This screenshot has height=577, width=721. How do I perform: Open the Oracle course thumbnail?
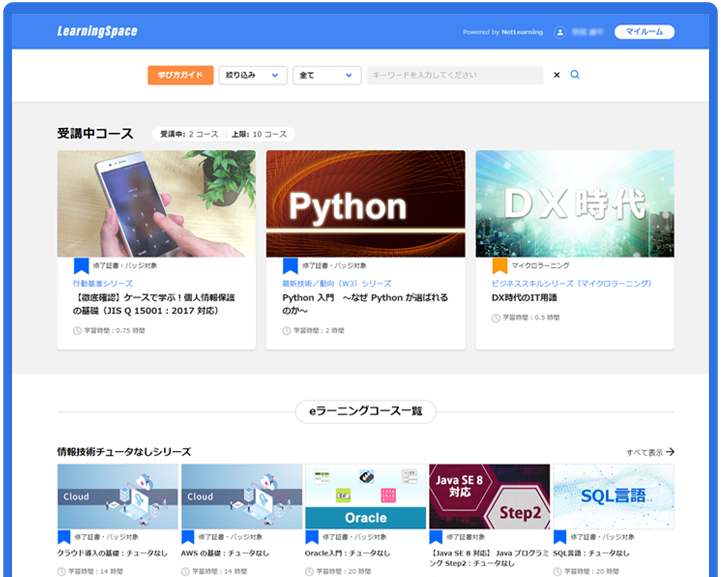366,497
